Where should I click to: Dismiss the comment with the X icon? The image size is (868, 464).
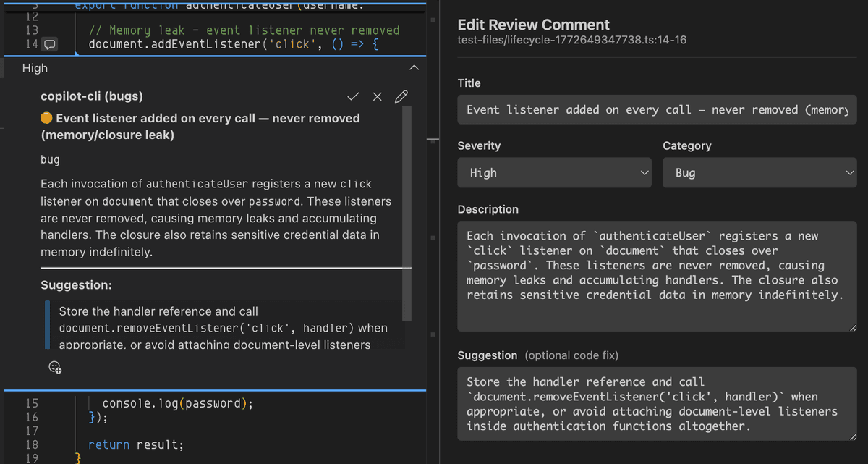click(x=377, y=96)
